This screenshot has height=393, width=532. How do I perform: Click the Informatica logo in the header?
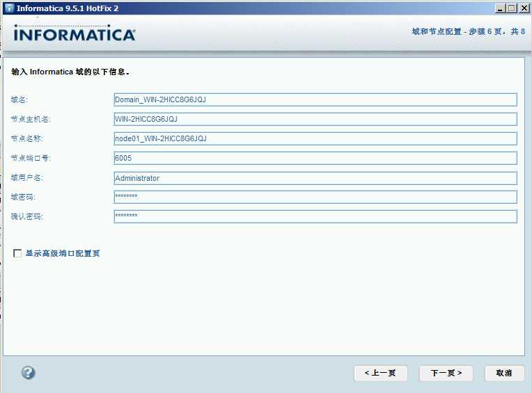point(75,33)
